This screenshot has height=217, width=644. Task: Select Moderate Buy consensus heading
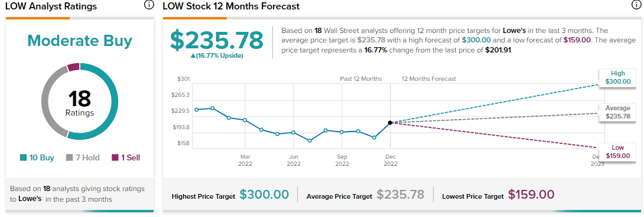80,41
